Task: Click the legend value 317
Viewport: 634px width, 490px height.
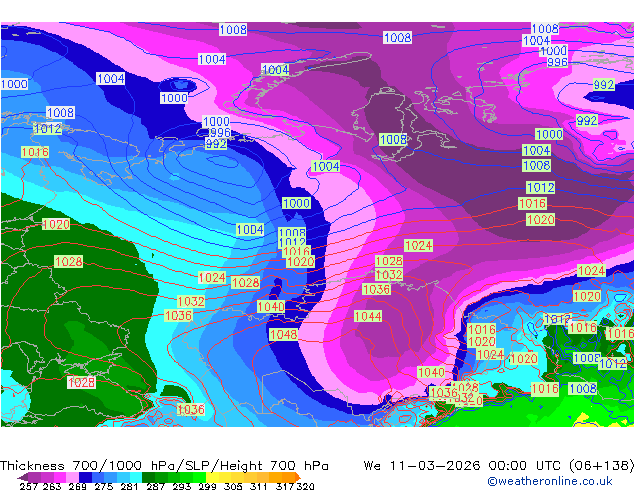Action: [x=285, y=486]
